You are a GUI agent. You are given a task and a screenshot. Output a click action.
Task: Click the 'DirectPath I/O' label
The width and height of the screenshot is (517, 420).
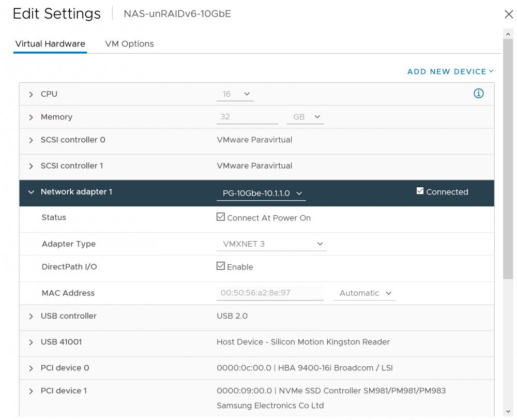[69, 266]
